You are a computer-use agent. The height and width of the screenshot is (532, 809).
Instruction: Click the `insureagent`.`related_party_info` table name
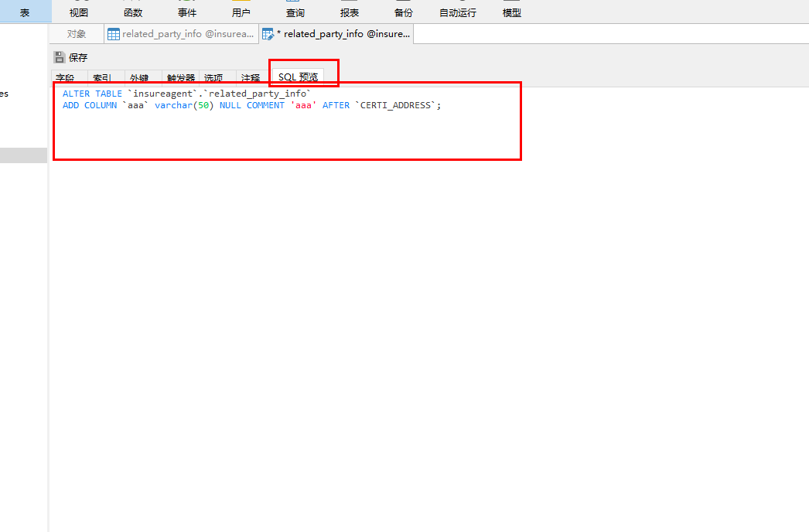(220, 94)
